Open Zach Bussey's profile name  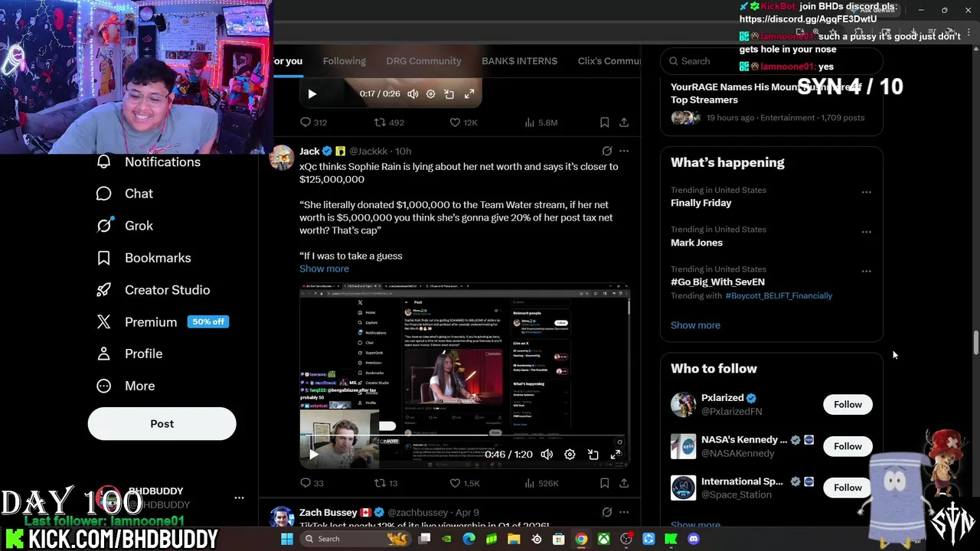(328, 513)
